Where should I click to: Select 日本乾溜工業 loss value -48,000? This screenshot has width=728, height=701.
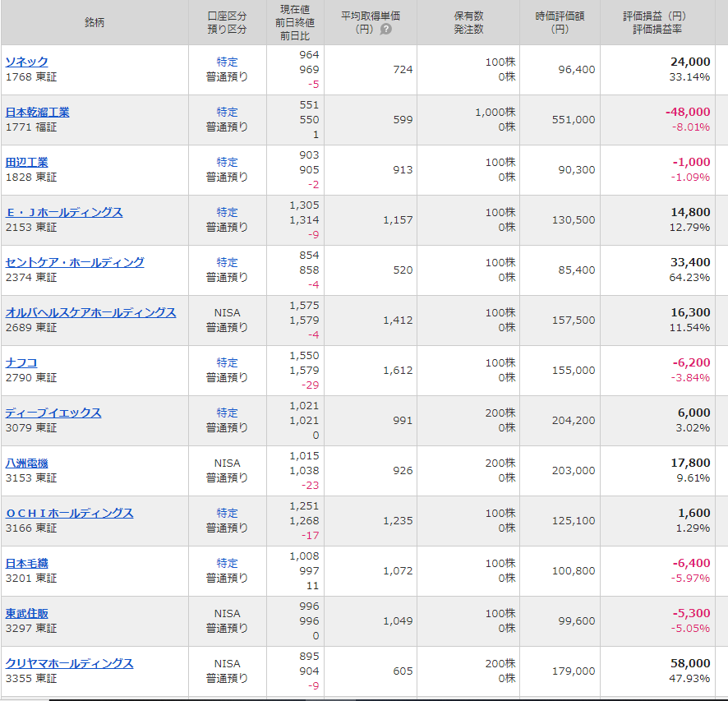(688, 112)
